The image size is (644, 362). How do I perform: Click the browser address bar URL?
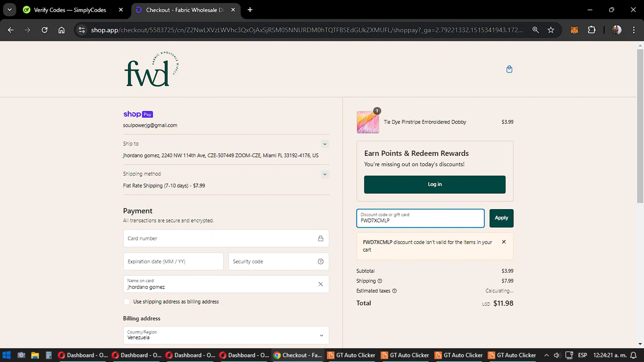pos(307,30)
